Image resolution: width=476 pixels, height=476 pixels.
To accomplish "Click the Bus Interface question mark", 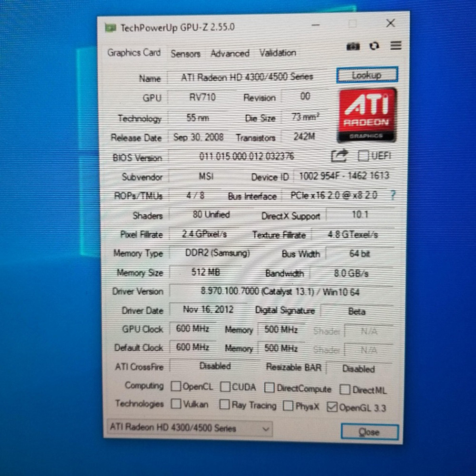I will [393, 195].
